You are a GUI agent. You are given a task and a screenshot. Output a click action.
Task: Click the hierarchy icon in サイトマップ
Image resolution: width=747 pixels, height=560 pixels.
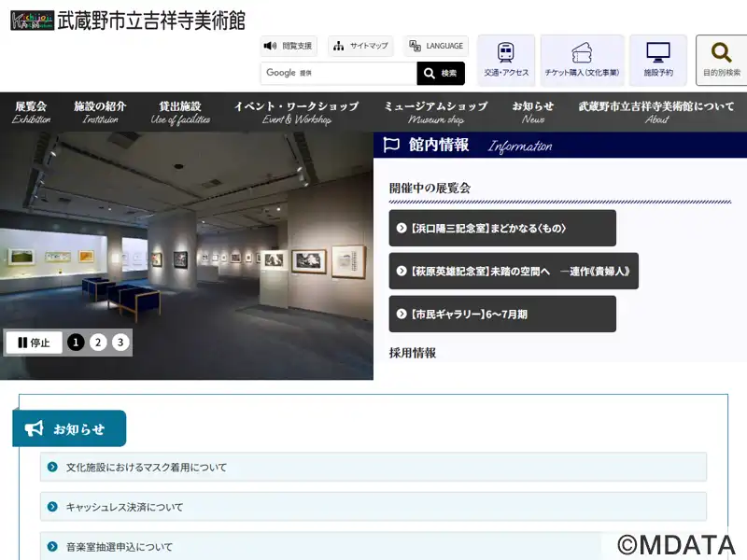coord(338,46)
